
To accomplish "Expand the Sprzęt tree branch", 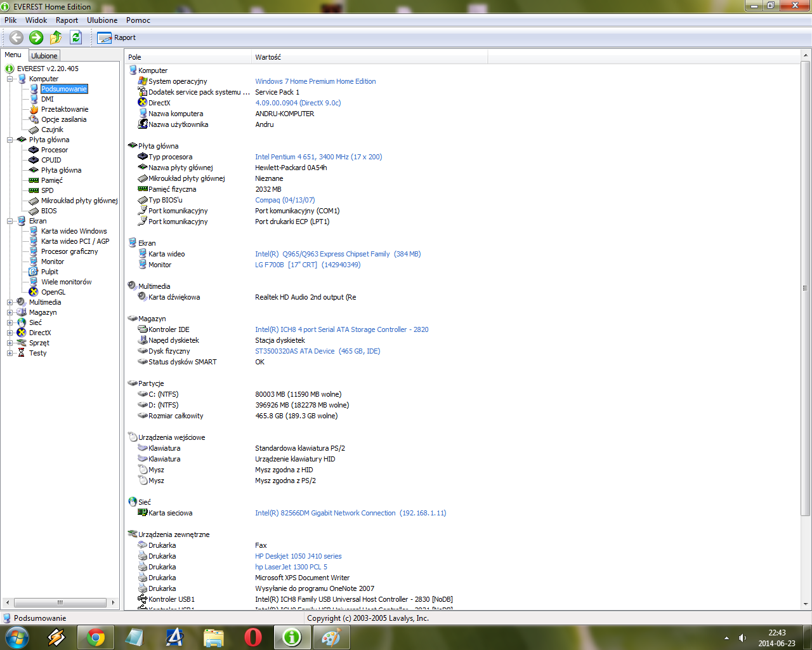I will (x=10, y=343).
